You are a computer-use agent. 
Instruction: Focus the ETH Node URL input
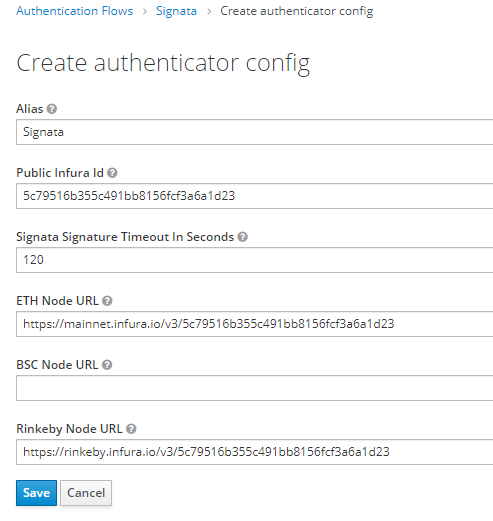[255, 324]
